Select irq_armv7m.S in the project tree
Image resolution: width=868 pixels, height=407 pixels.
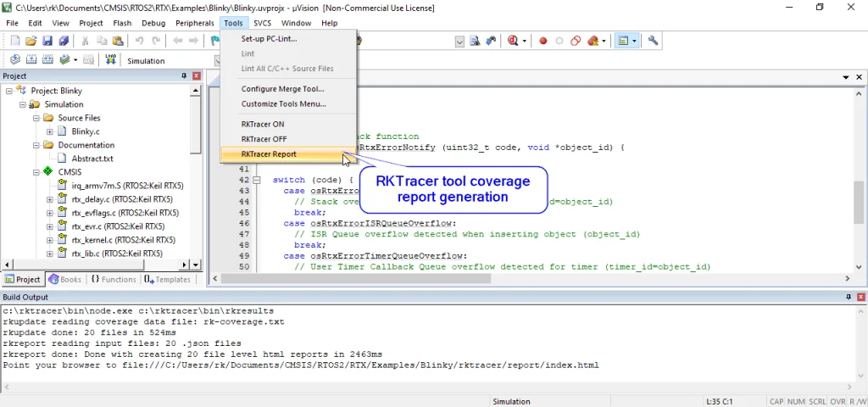pos(127,186)
